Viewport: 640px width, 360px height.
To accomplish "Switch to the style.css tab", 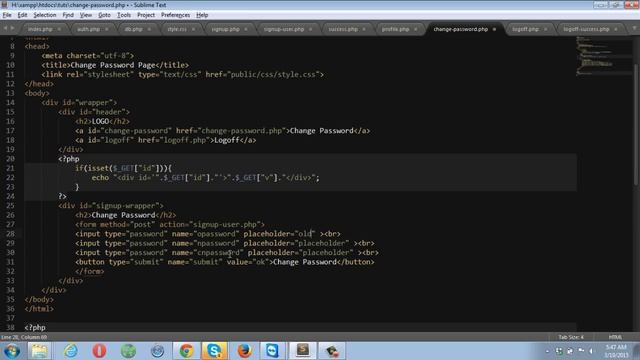I will coord(177,29).
